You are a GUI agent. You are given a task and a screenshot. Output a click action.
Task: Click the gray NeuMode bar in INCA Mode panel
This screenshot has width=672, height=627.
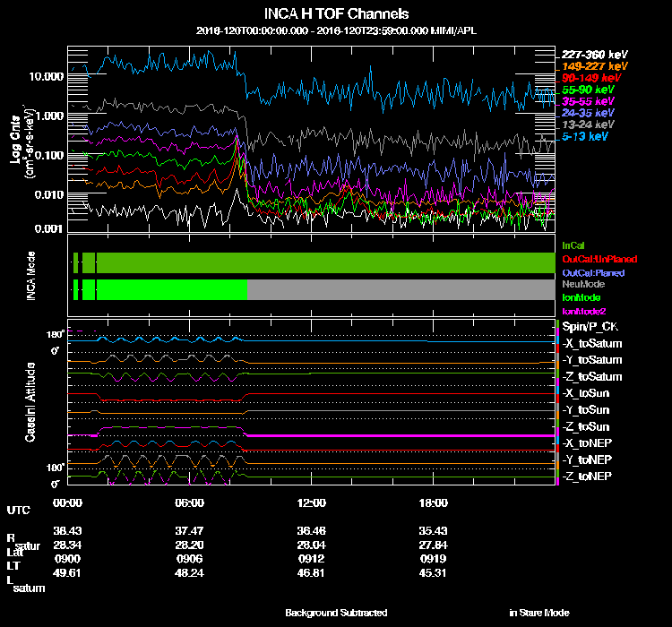click(401, 289)
